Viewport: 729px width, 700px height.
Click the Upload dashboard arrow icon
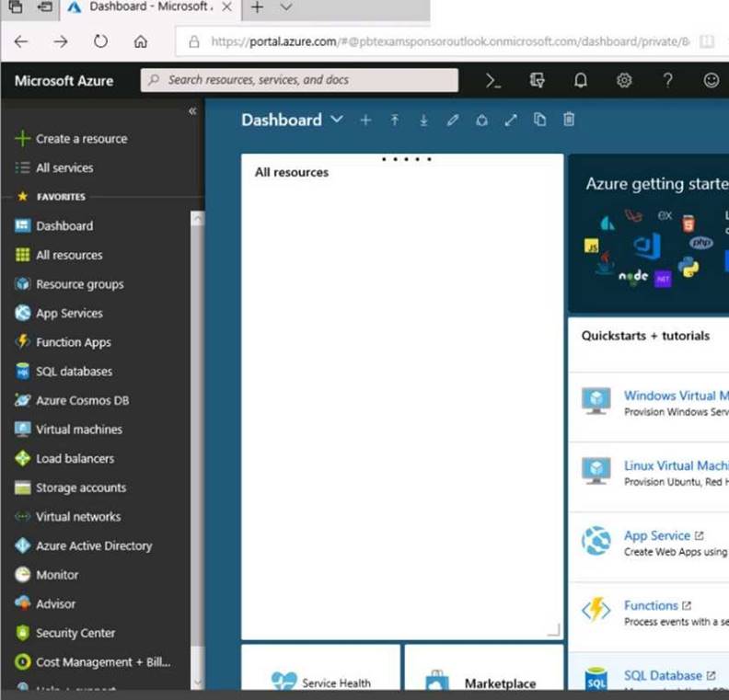395,120
